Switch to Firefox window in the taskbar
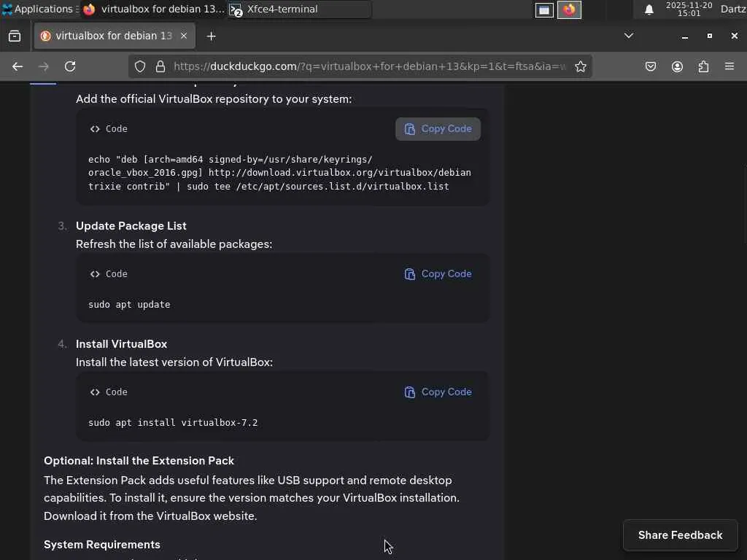Screen dimensions: 747x560 point(153,9)
